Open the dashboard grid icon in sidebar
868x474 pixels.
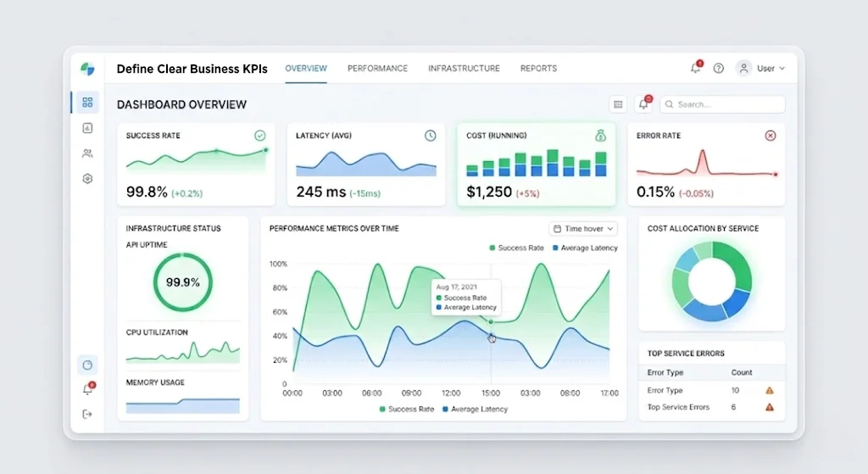point(87,103)
